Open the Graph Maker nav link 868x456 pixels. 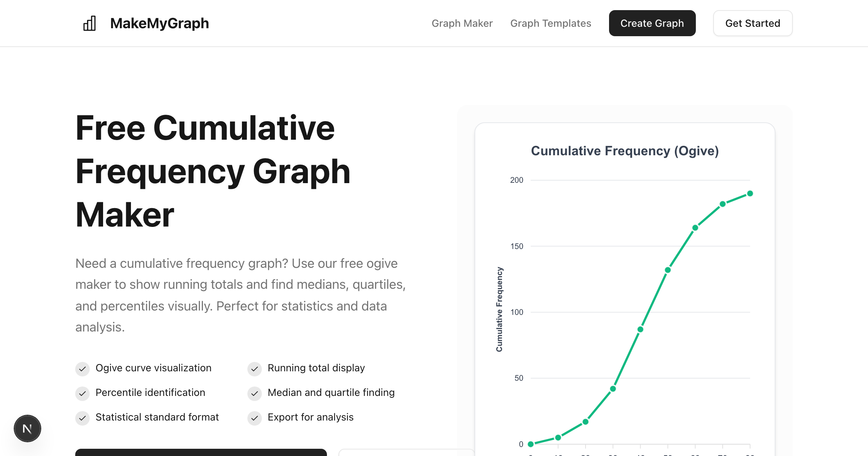click(x=462, y=24)
